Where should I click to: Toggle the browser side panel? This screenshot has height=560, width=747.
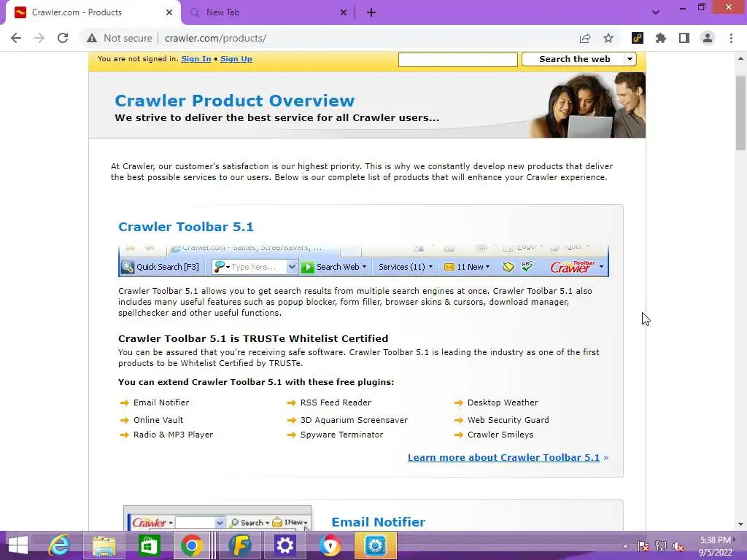(684, 38)
